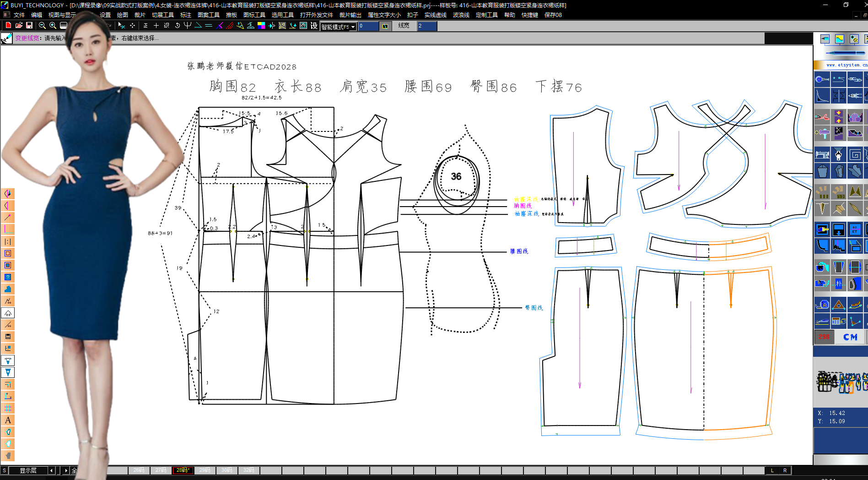Select the sewing machine tool icon

tap(822, 155)
